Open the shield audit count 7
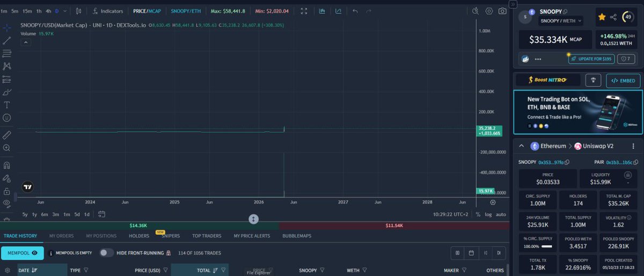This screenshot has width=644, height=276. click(x=626, y=59)
